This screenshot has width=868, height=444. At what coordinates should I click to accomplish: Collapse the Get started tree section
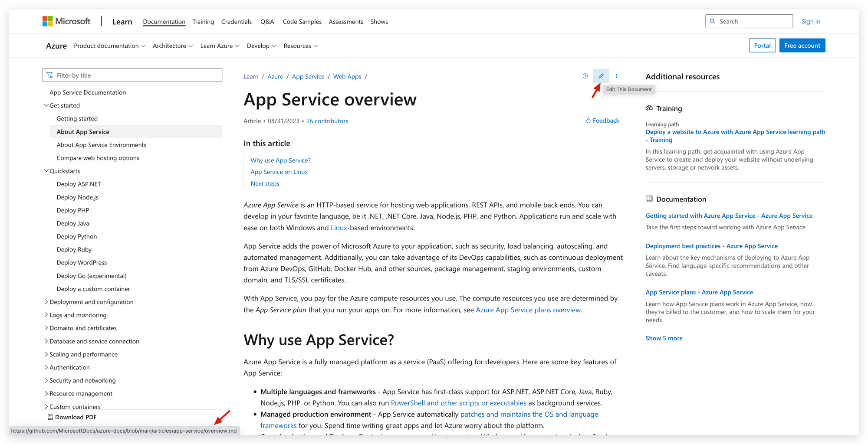46,105
